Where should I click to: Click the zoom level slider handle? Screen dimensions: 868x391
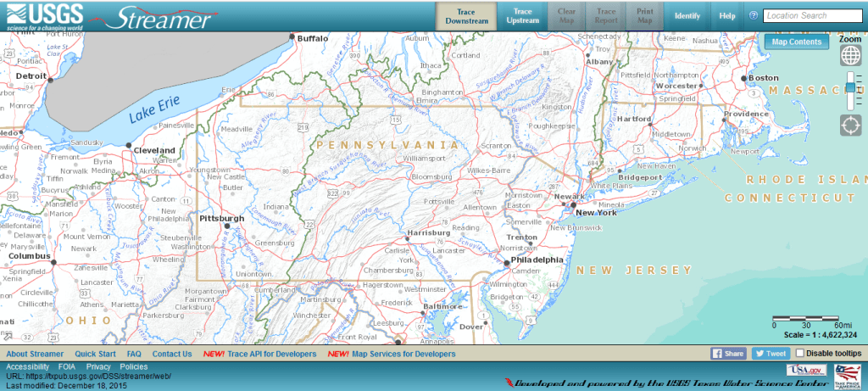tap(850, 87)
